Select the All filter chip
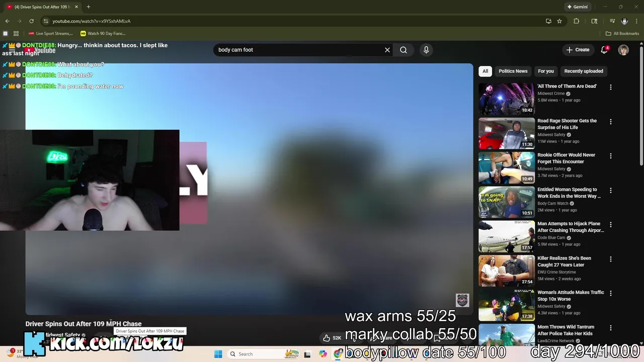Viewport: 644px width, 362px height. pos(485,71)
